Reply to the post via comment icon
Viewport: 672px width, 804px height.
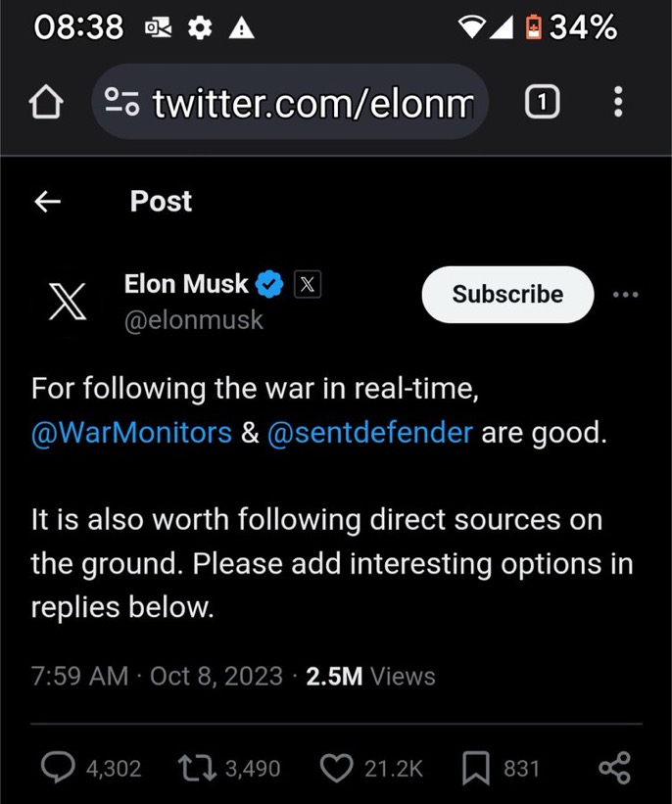pyautogui.click(x=59, y=768)
